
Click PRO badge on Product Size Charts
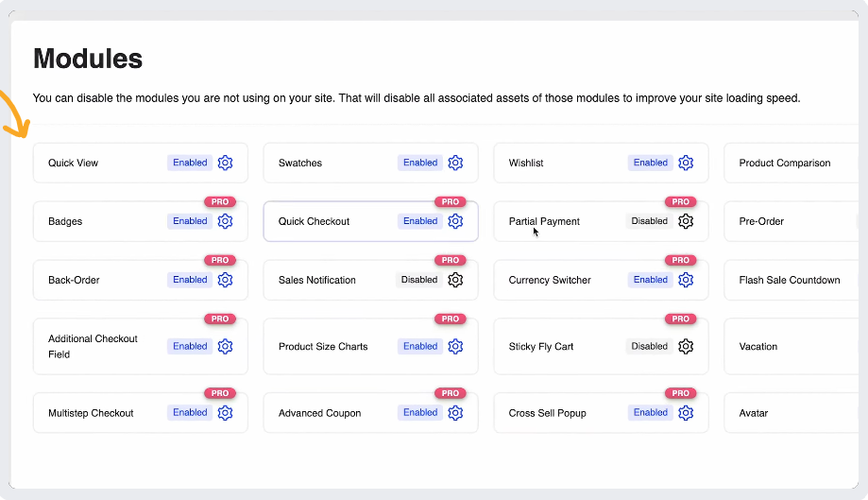[x=451, y=319]
